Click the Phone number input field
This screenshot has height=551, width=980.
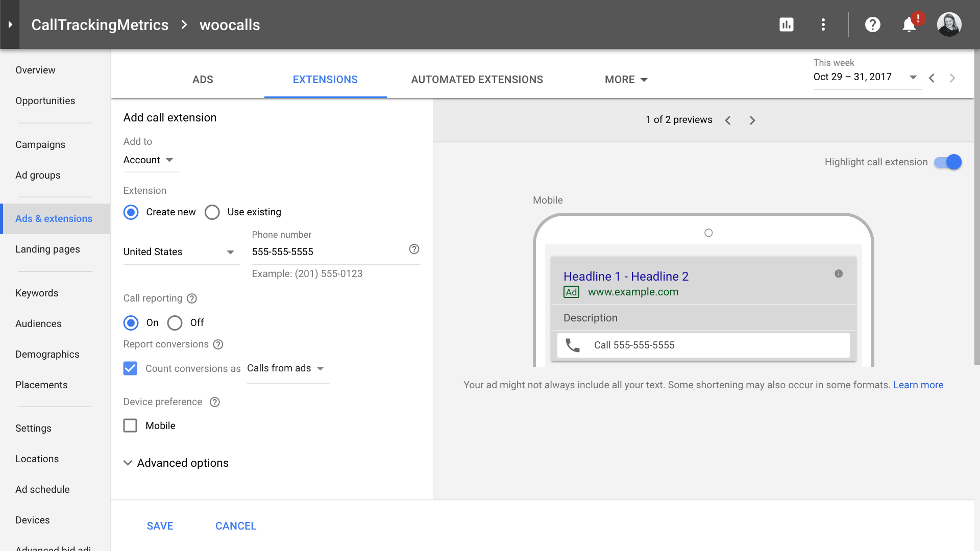pos(327,252)
